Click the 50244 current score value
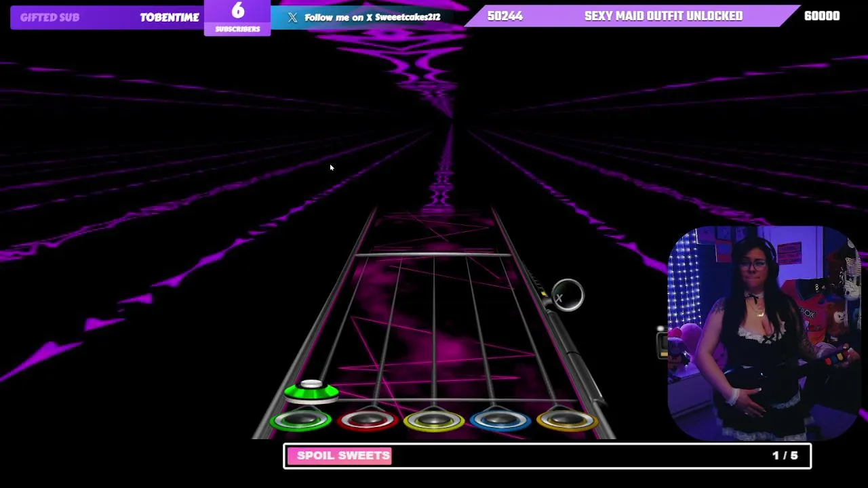The image size is (868, 488). [x=505, y=16]
